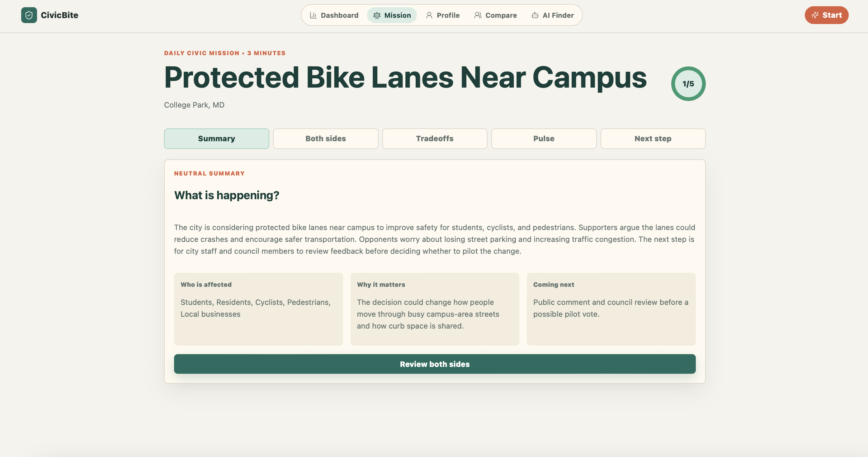Click the Who is affected card
The width and height of the screenshot is (868, 457).
[258, 309]
